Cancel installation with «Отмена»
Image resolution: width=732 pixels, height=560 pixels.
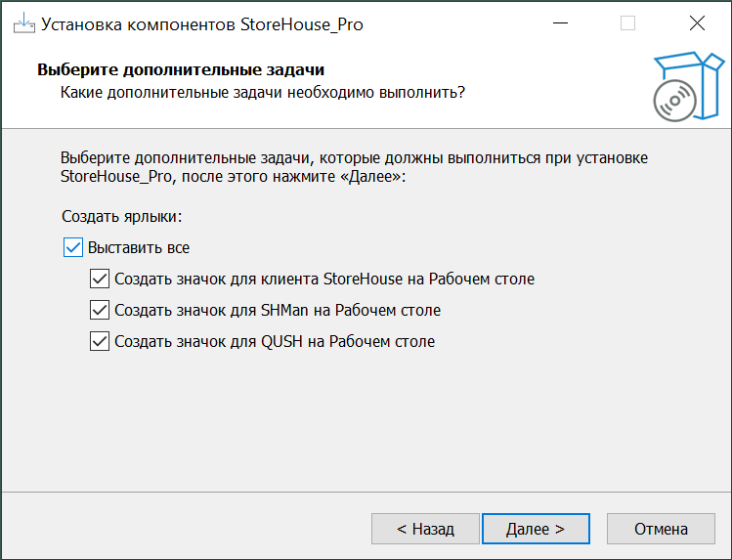point(661,529)
